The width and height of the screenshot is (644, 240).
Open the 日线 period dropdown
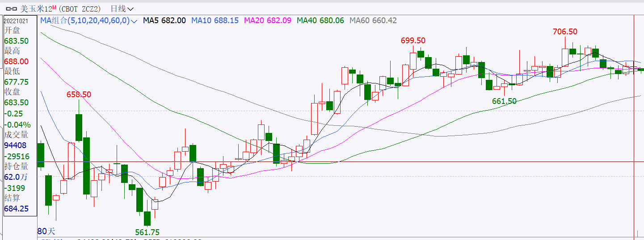(x=122, y=8)
